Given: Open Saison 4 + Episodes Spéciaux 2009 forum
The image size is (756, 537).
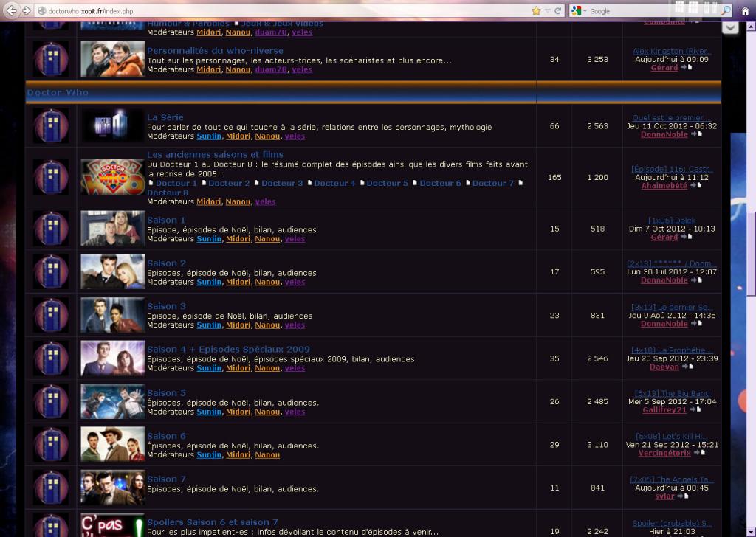Looking at the screenshot, I should [x=229, y=349].
